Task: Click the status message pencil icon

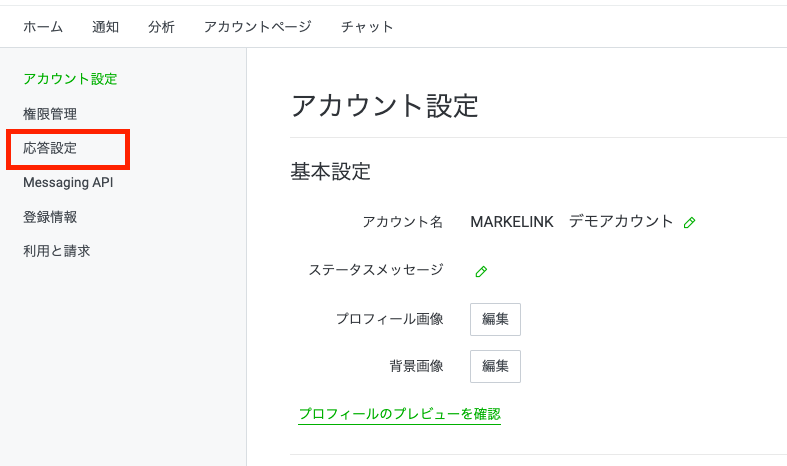Action: [x=481, y=272]
